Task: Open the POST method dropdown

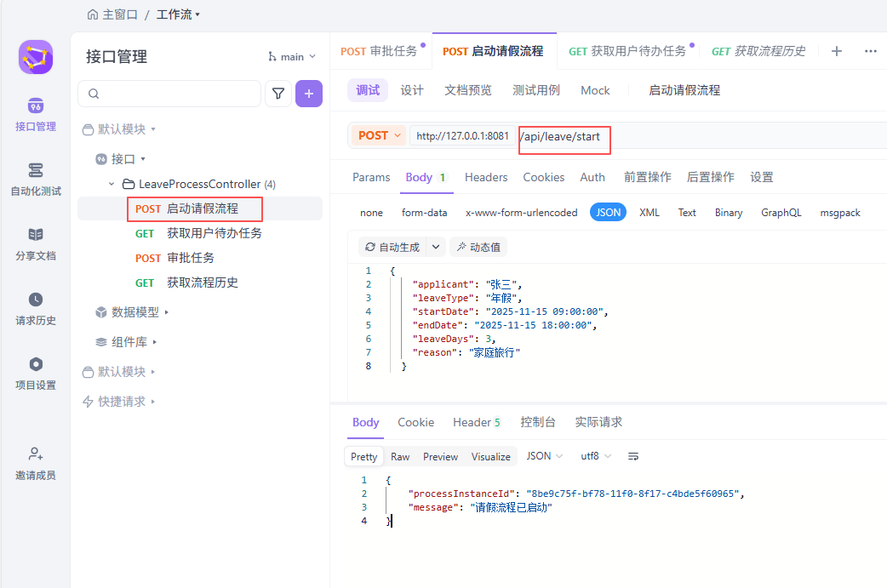Action: pos(379,135)
